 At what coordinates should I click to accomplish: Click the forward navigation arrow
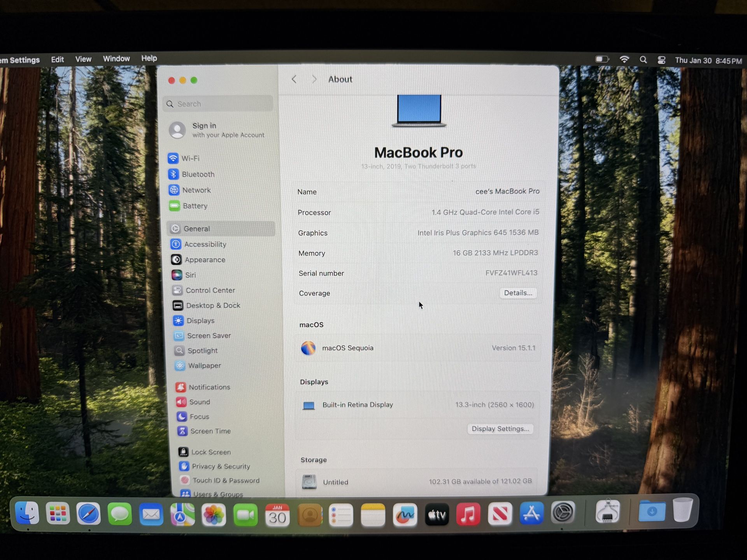tap(314, 79)
